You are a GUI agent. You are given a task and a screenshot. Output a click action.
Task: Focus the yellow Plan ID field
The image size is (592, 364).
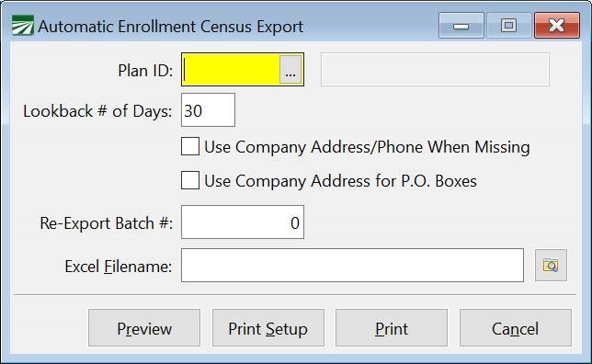tap(231, 70)
